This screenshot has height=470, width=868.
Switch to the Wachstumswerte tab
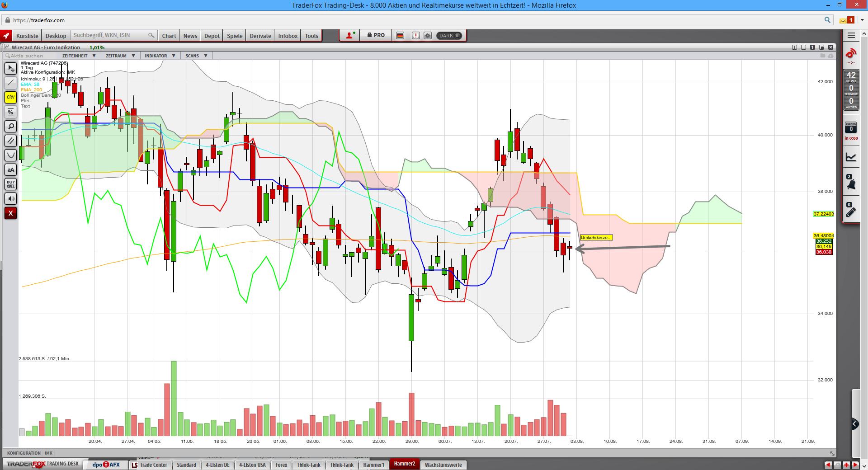point(443,465)
